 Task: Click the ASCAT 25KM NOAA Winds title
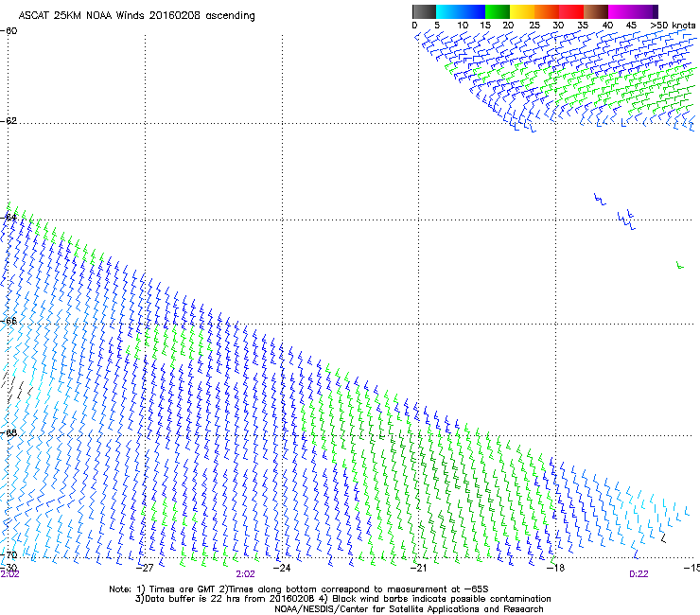click(136, 16)
